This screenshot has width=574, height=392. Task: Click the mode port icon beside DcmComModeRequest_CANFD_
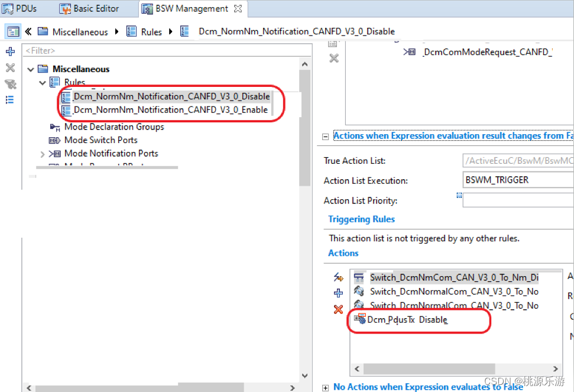pos(409,52)
